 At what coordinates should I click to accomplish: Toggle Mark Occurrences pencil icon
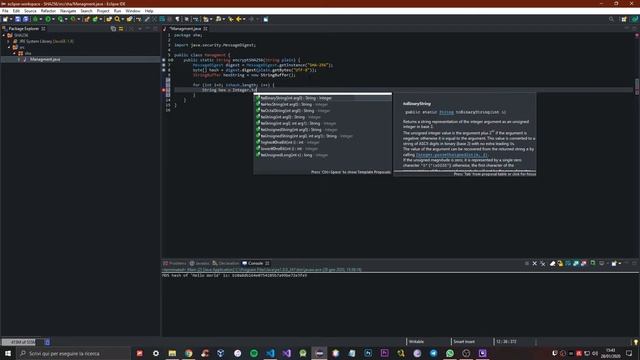147,19
